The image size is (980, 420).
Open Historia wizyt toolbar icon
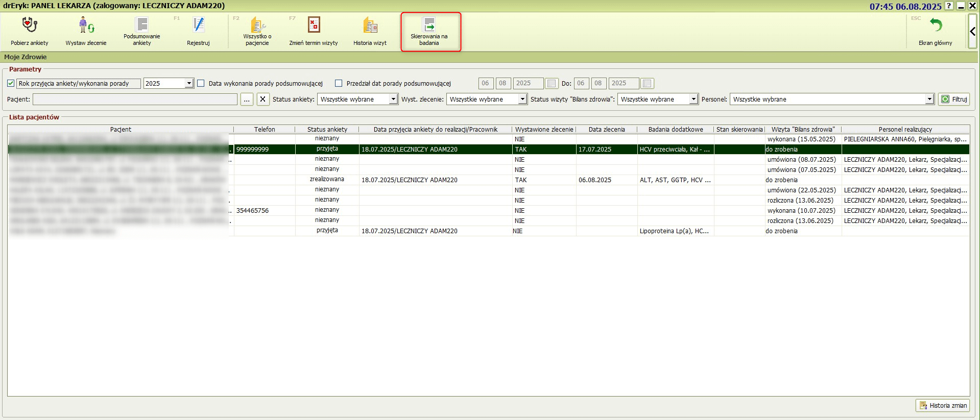point(370,25)
